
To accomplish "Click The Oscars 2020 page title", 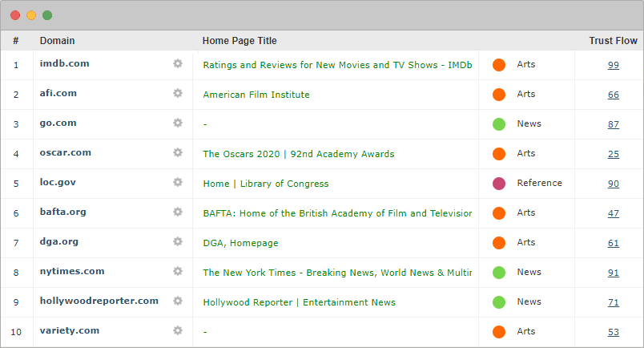I will point(299,154).
